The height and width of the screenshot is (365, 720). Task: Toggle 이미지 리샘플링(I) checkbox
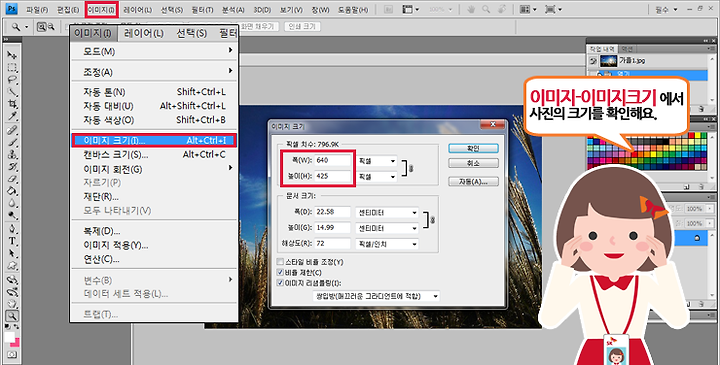point(280,283)
